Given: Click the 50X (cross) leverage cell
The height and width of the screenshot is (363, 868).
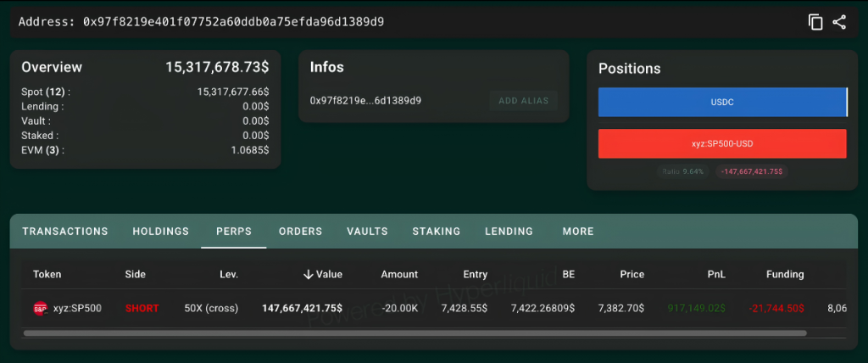Looking at the screenshot, I should pyautogui.click(x=211, y=308).
